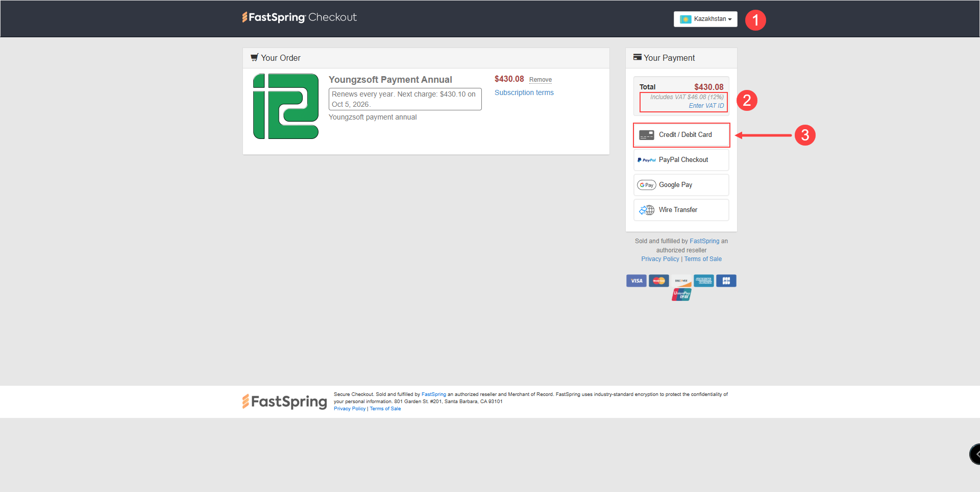This screenshot has height=492, width=980.
Task: Choose PayPal Checkout as payment method
Action: click(681, 159)
